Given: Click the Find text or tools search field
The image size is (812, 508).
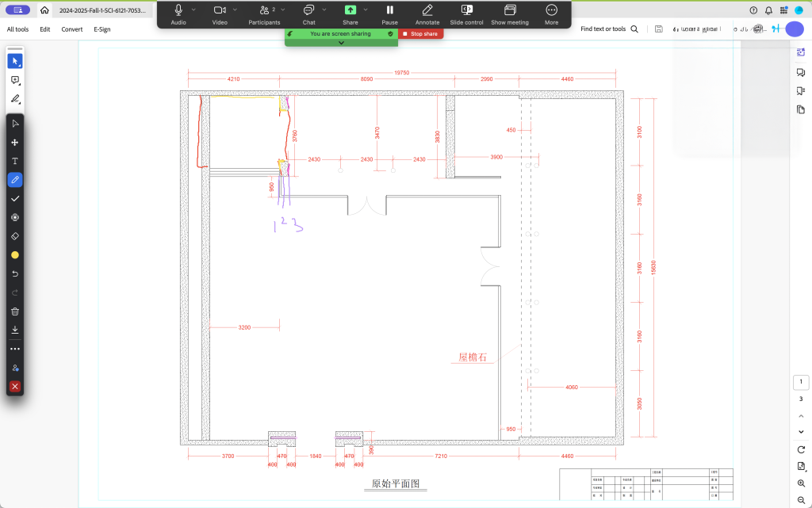Looking at the screenshot, I should [604, 29].
